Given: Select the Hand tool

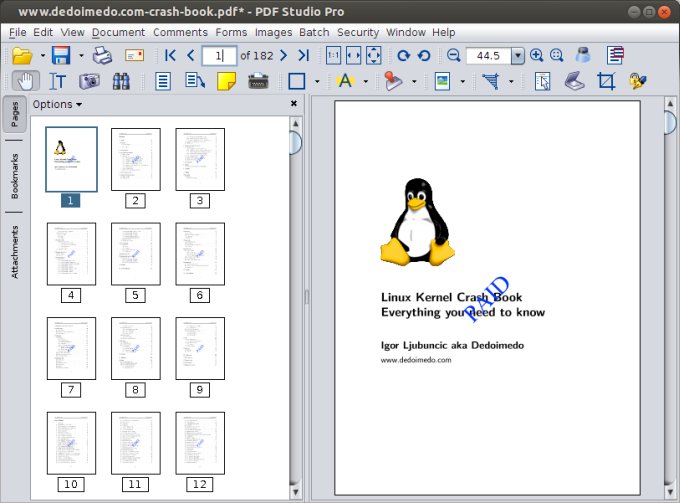Looking at the screenshot, I should tap(23, 82).
